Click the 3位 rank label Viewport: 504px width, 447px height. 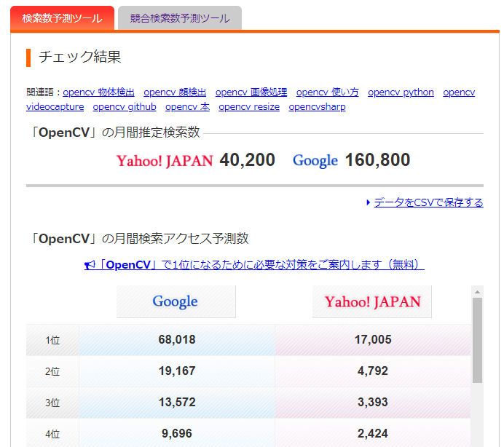pyautogui.click(x=52, y=403)
